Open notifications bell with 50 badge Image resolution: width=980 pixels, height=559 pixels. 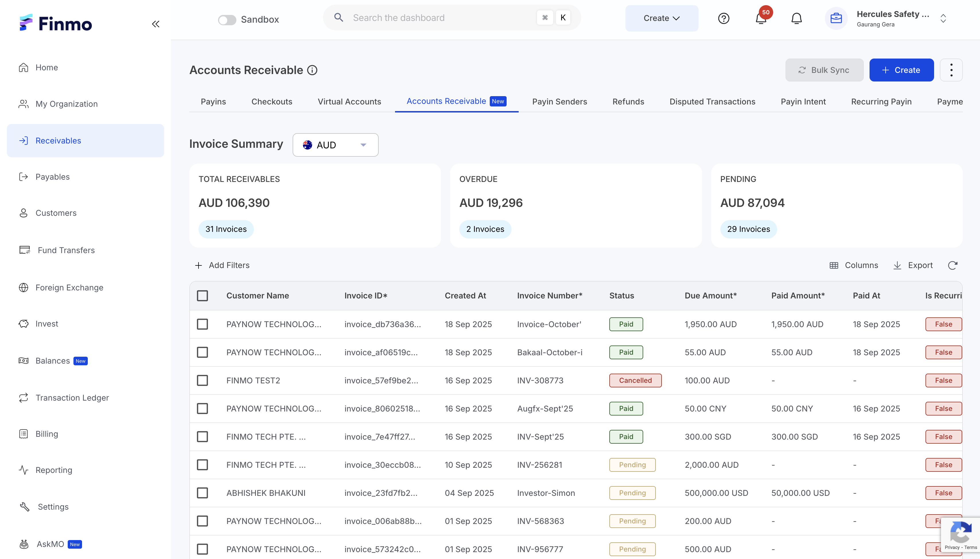tap(761, 18)
